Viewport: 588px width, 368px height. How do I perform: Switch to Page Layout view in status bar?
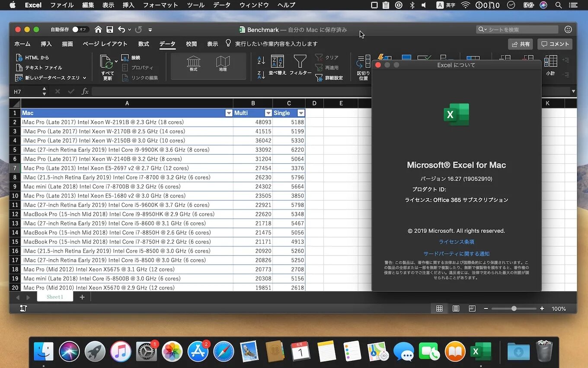(456, 309)
